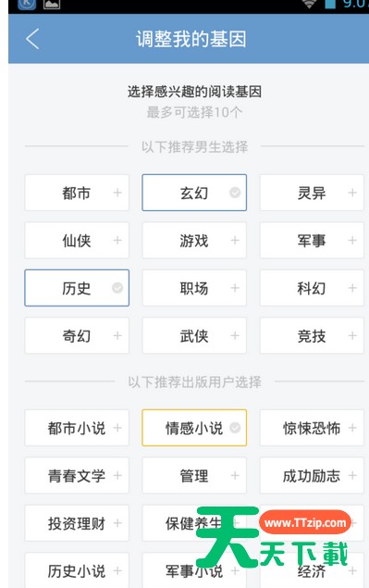Tap the plus icon on 竞技 tag
Screen dimensions: 369x588
click(352, 335)
